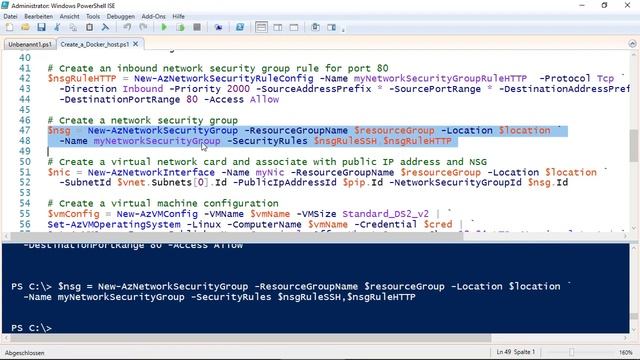Click $nsgRuleSSH,$nsgRuleHTTP in the console output
This screenshot has height=360, width=640.
(347, 297)
